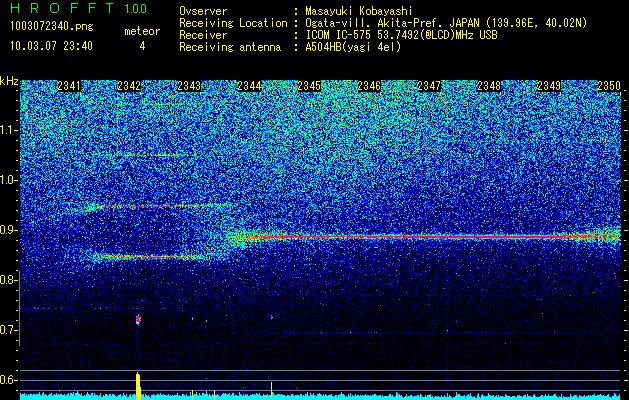Click the A504HB(yagi 4el) antenna text
Viewport: 629px width, 400px height.
[353, 47]
